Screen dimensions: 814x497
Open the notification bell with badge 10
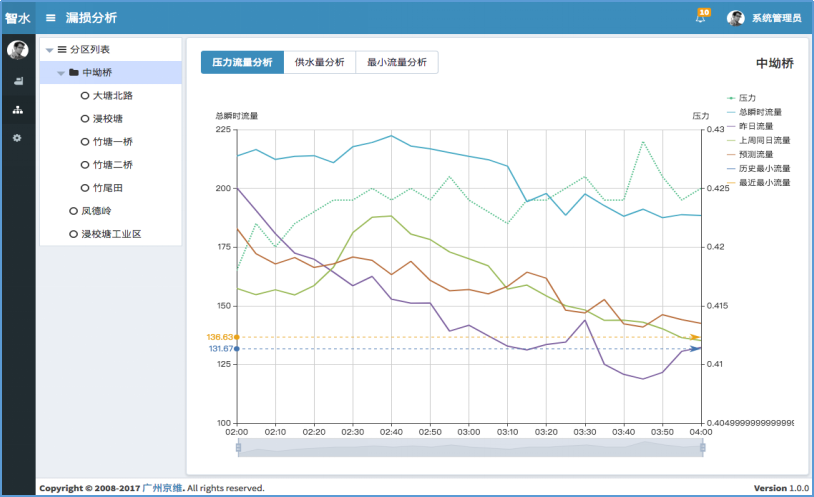point(700,17)
